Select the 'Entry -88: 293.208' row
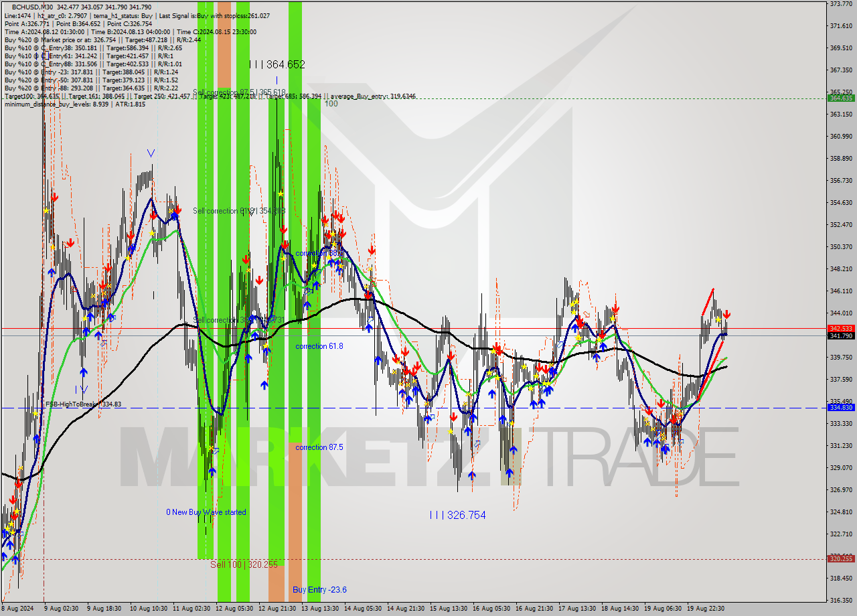 point(91,88)
